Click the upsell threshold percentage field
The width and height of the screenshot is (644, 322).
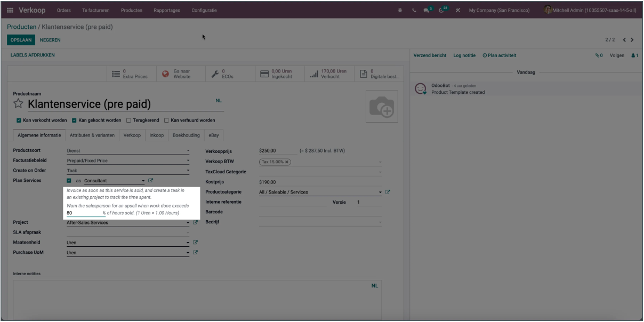[84, 213]
